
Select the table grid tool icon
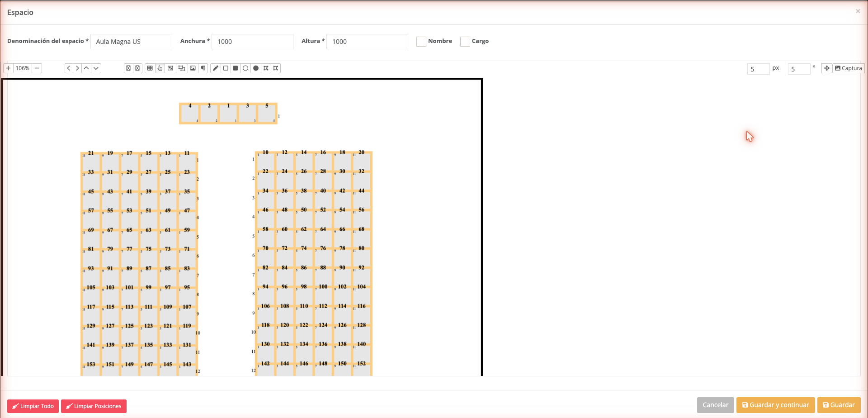pyautogui.click(x=150, y=68)
